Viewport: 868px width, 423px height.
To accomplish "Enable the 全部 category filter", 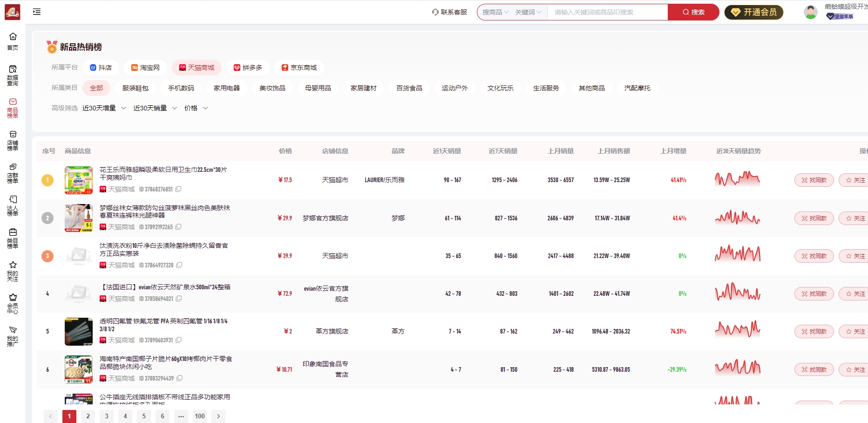I will point(96,88).
